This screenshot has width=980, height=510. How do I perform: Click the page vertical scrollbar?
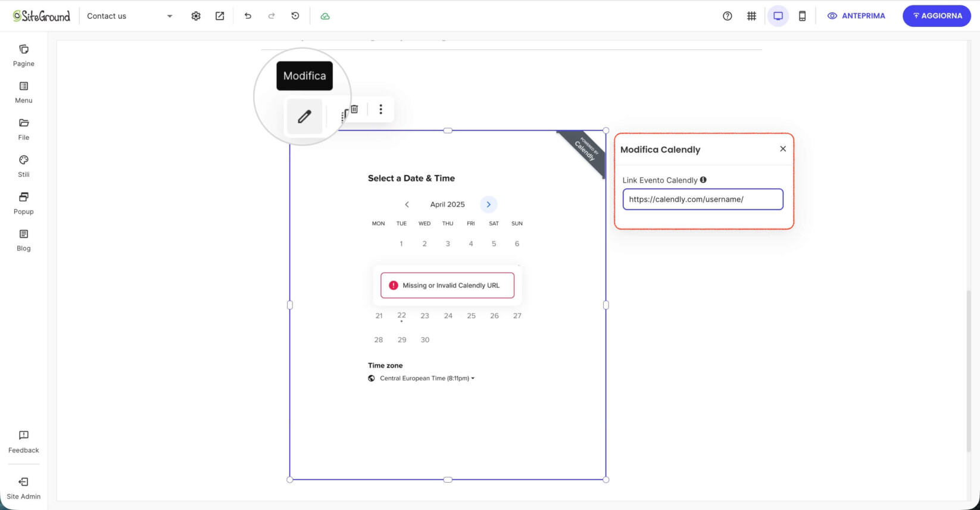pyautogui.click(x=969, y=371)
